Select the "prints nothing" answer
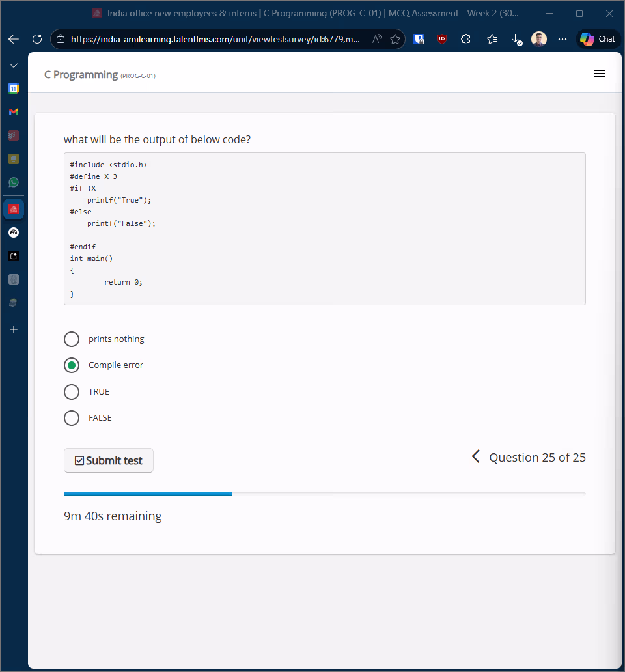Viewport: 625px width, 672px height. (72, 339)
